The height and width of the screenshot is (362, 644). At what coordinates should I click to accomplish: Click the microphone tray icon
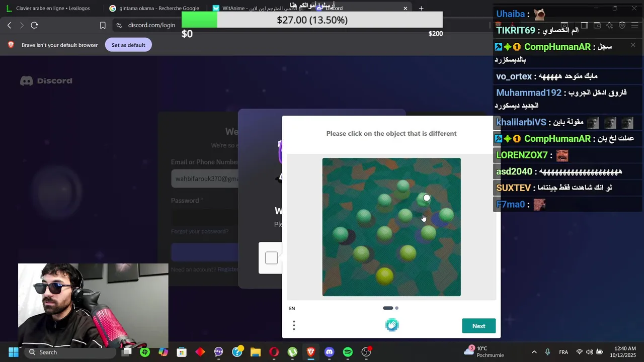click(548, 352)
